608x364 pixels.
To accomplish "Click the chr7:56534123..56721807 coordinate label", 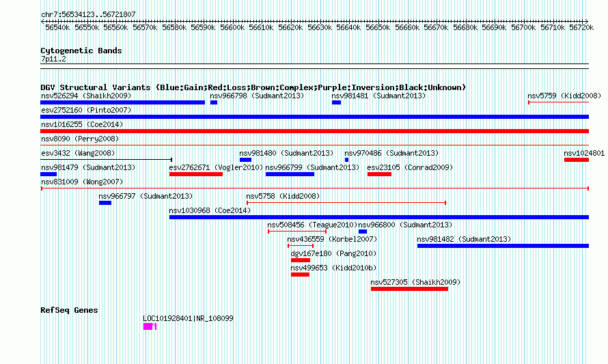I will pyautogui.click(x=88, y=14).
